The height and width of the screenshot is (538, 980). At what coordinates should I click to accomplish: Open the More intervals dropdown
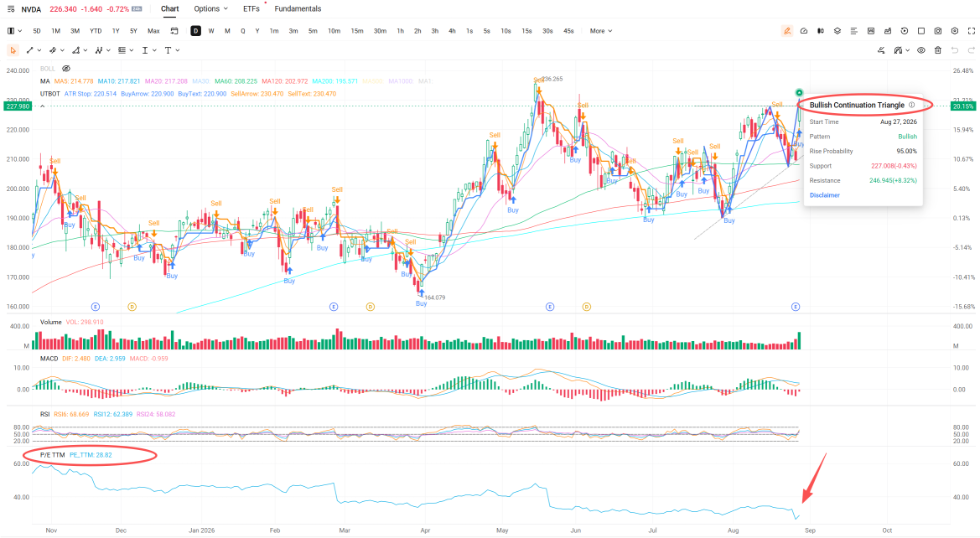600,31
